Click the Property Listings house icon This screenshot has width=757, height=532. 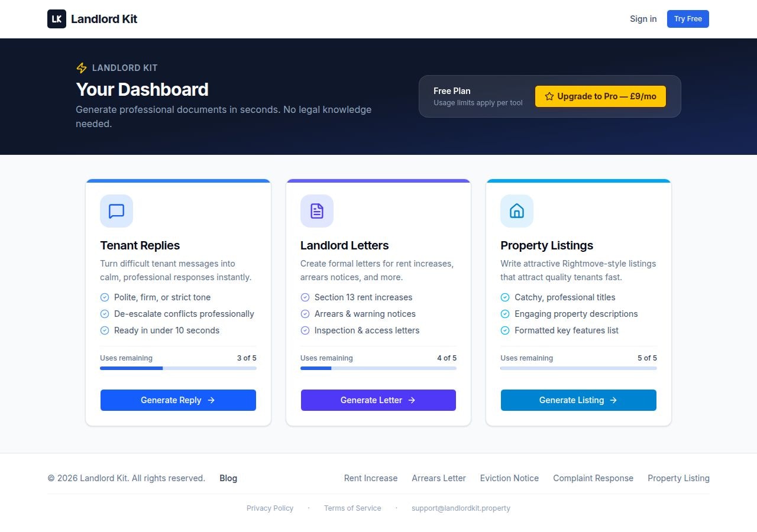click(x=517, y=211)
